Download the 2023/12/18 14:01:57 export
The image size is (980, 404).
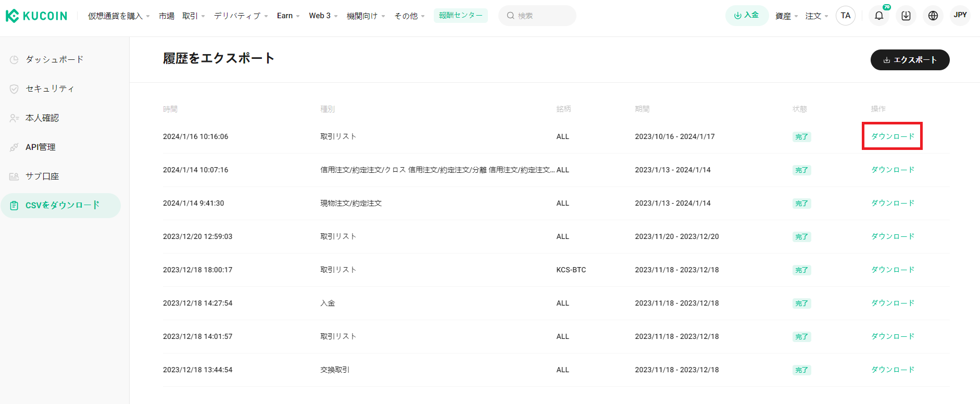click(x=893, y=336)
